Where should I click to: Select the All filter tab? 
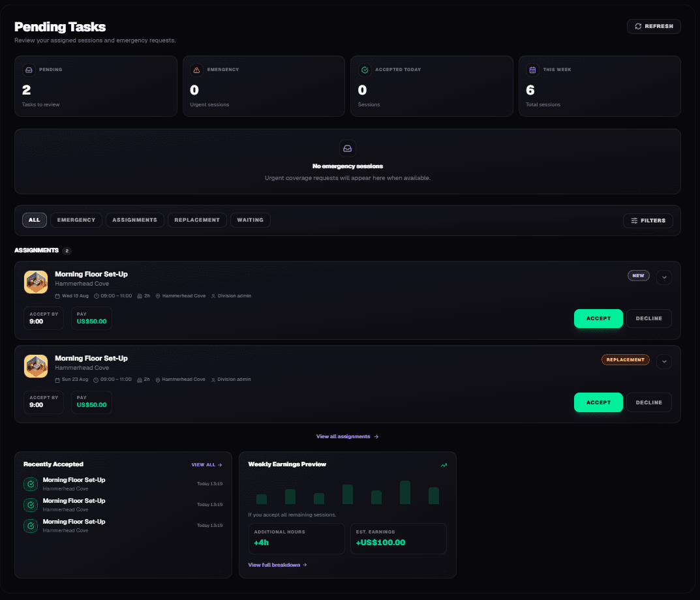pyautogui.click(x=35, y=220)
